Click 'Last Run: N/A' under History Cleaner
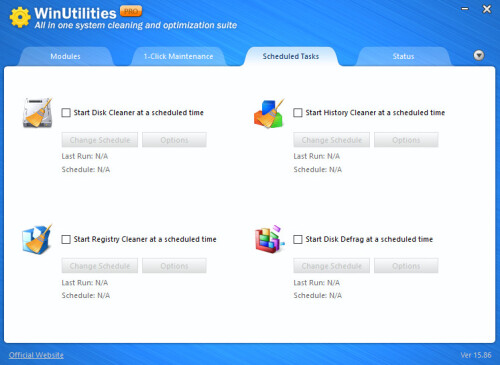 tap(317, 156)
